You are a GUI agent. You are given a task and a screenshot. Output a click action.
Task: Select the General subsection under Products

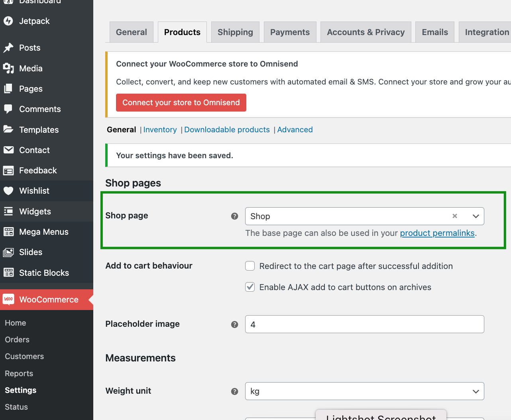[122, 130]
